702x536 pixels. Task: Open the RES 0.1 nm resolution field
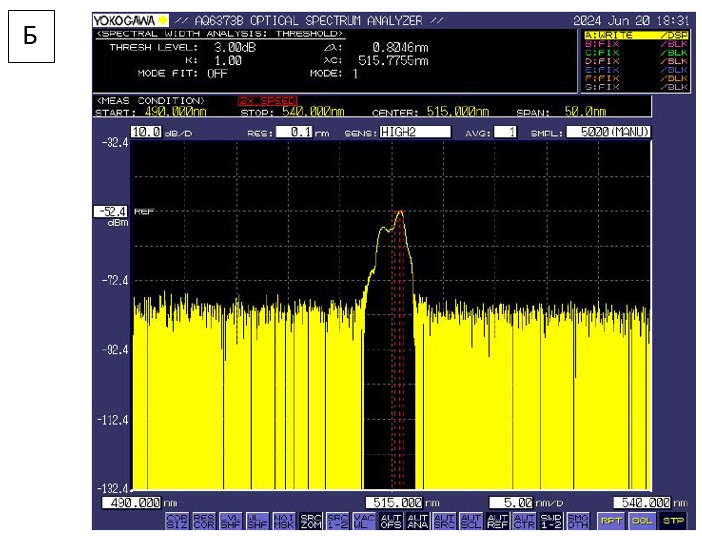coord(294,132)
